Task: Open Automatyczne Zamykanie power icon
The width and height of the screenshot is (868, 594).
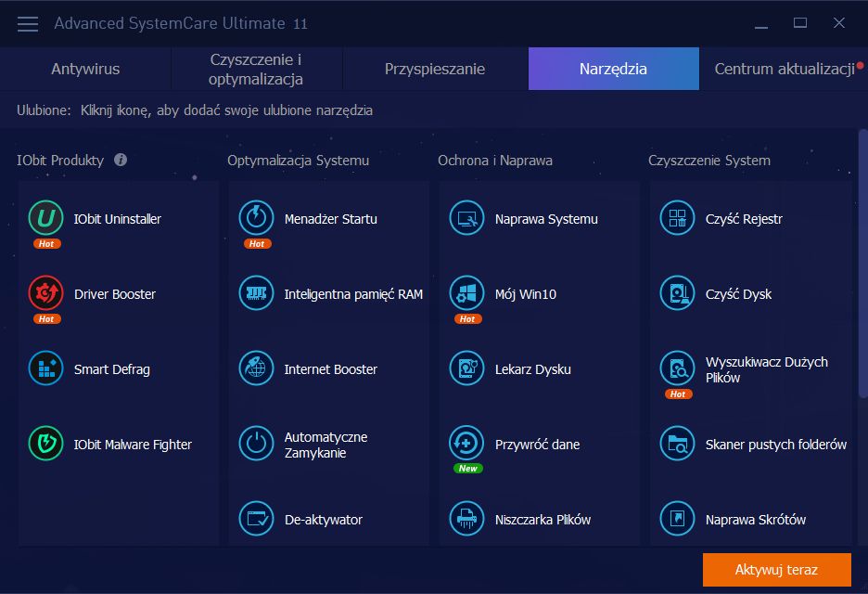Action: click(x=256, y=444)
